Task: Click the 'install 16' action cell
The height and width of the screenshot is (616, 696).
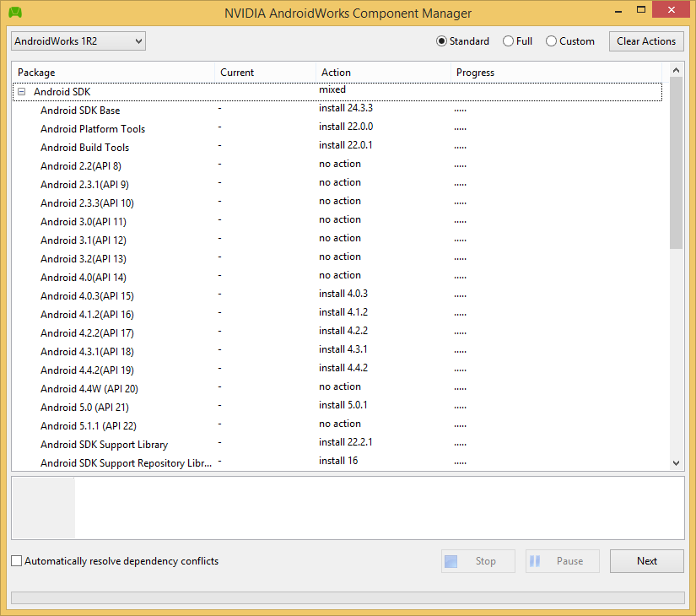Action: (x=338, y=461)
